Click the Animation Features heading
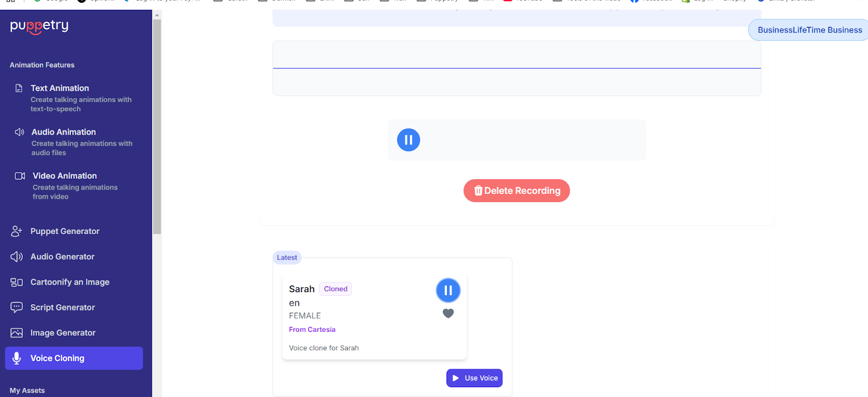The width and height of the screenshot is (868, 397). coord(42,65)
